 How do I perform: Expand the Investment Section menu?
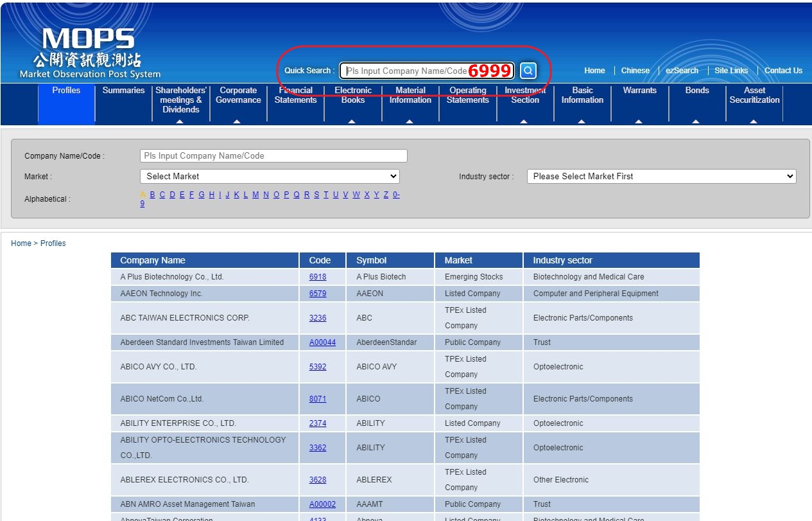pos(525,96)
